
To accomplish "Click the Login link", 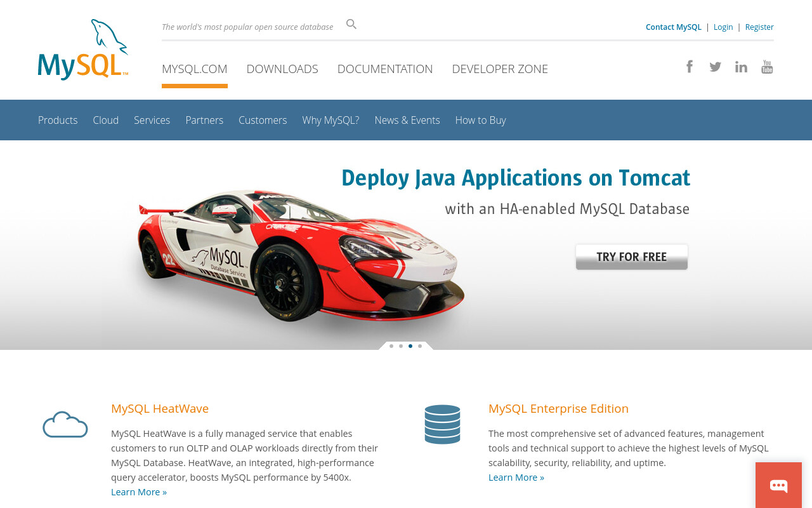I will click(x=723, y=27).
